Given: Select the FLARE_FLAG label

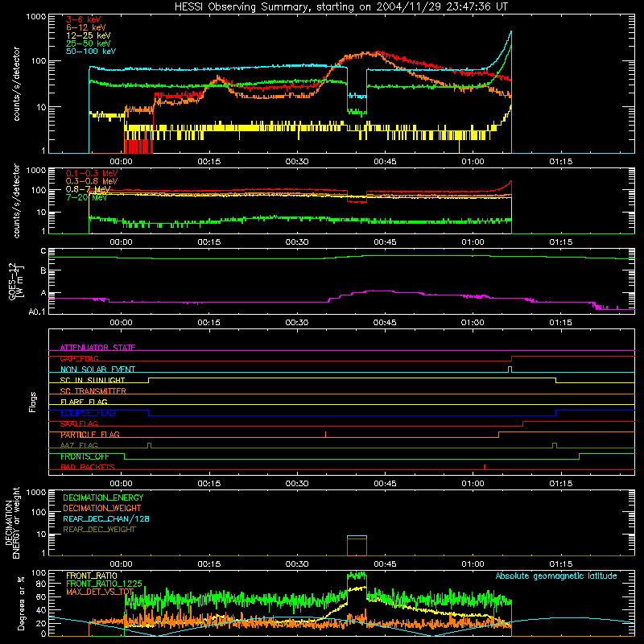Looking at the screenshot, I should [x=84, y=402].
